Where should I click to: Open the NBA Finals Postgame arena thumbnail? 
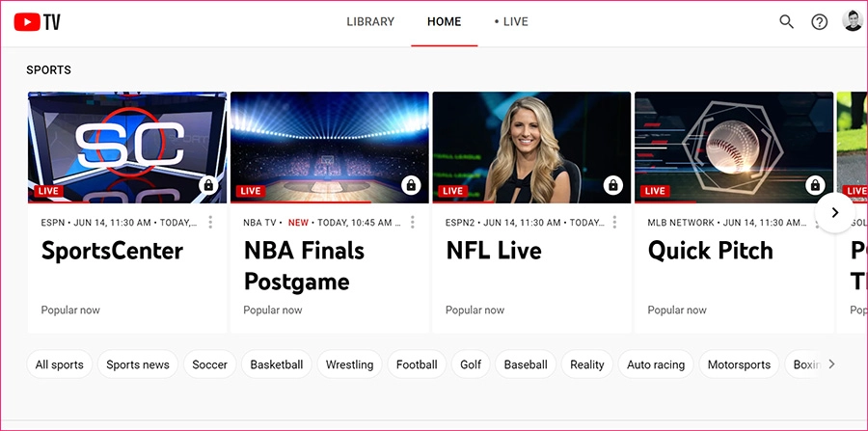[x=330, y=148]
